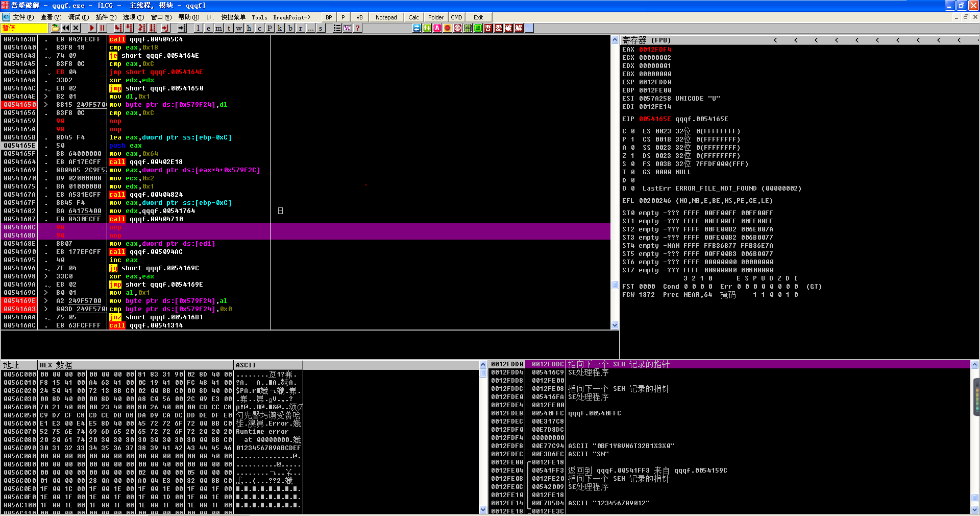Open the 窗口(W) menu
This screenshot has height=516, width=980.
click(161, 17)
